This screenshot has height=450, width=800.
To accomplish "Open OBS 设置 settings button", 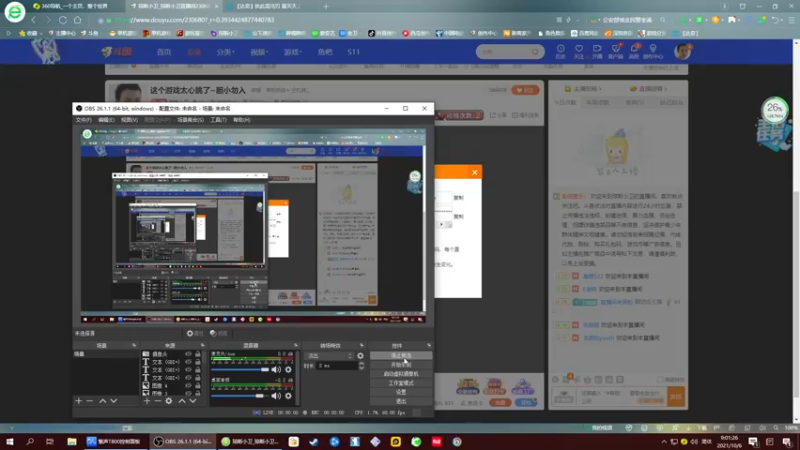I will tap(401, 392).
